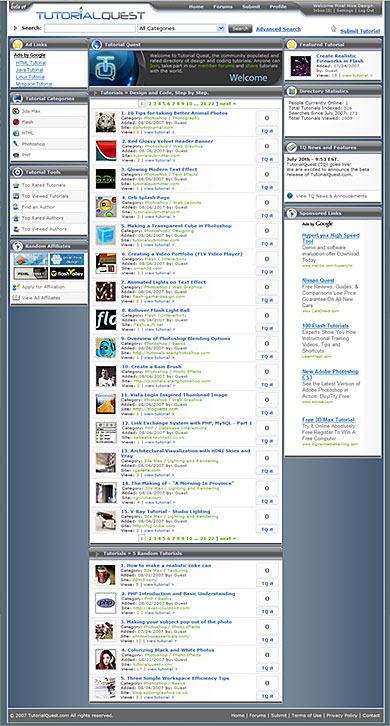Click the search text input field

coord(90,28)
